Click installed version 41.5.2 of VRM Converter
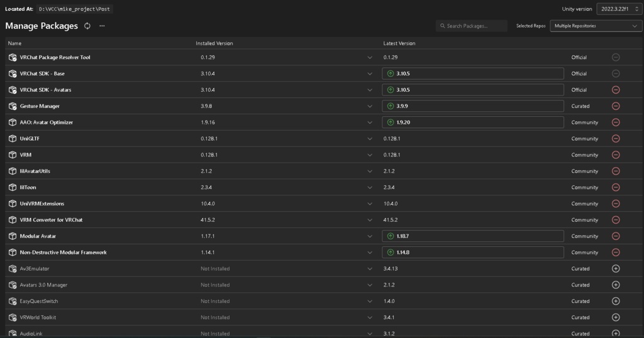644x338 pixels. 208,220
